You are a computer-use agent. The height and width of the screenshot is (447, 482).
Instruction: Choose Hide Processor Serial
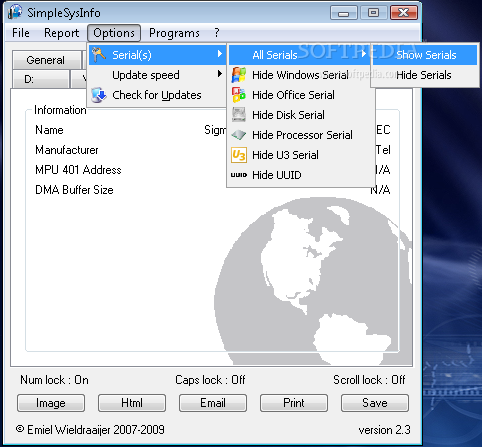click(x=300, y=135)
